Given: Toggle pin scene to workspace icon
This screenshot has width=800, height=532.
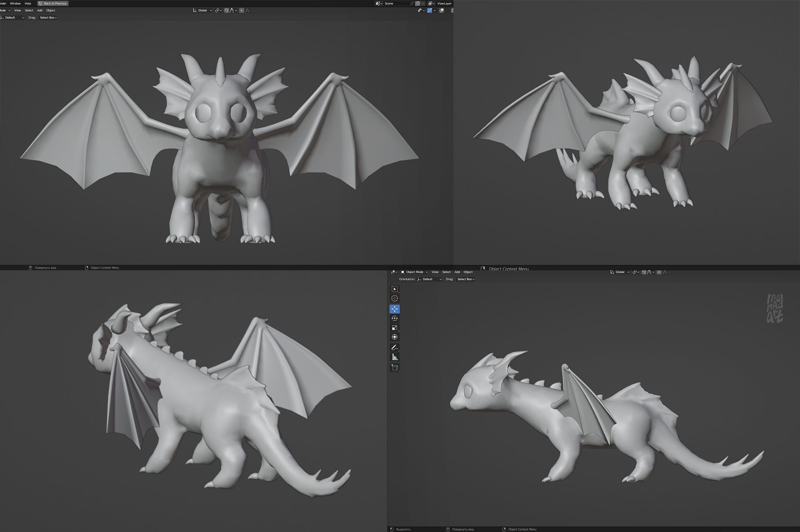Looking at the screenshot, I should (x=411, y=3).
